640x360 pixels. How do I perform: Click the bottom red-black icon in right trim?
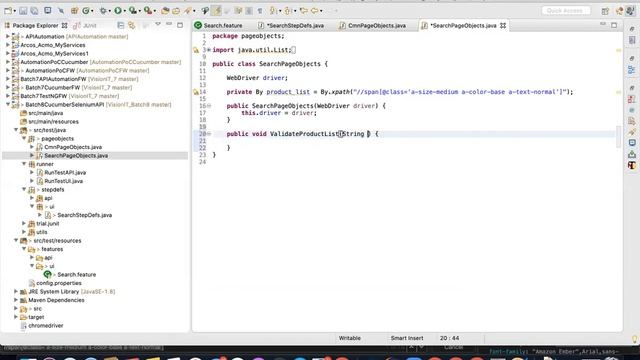[x=632, y=165]
